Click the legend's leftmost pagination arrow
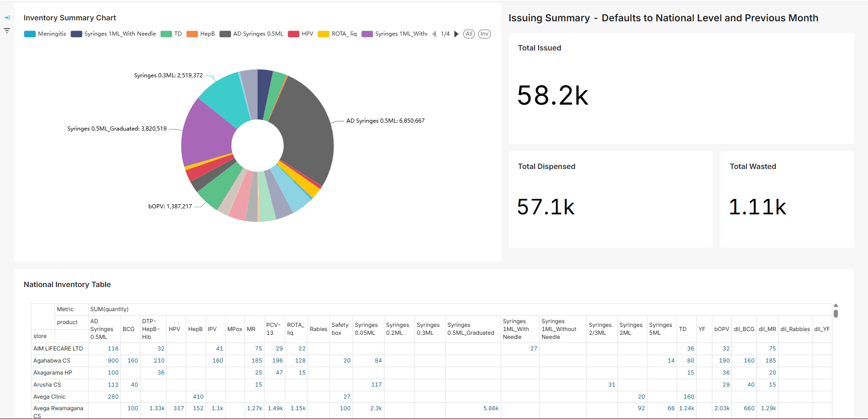The height and width of the screenshot is (419, 868). (434, 33)
